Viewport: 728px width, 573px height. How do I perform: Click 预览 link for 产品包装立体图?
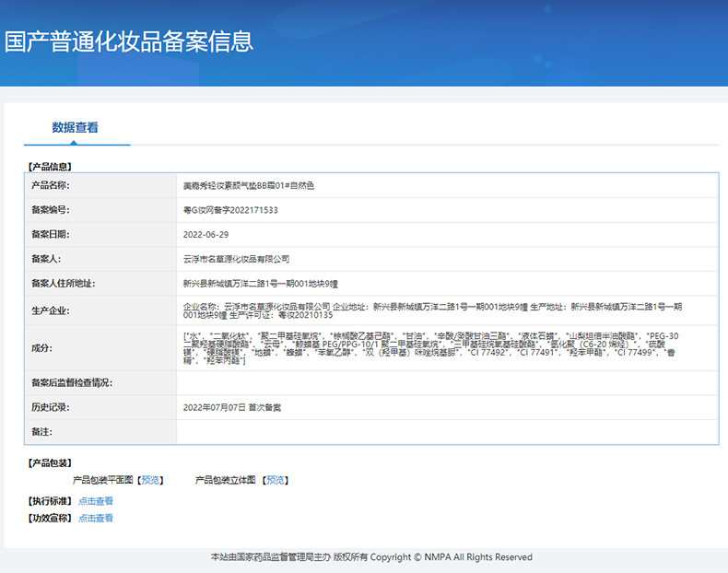tap(276, 480)
